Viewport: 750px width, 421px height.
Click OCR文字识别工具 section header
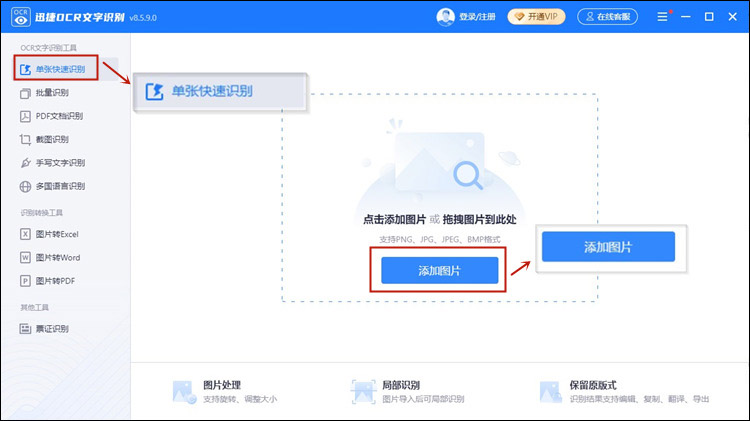[x=48, y=48]
